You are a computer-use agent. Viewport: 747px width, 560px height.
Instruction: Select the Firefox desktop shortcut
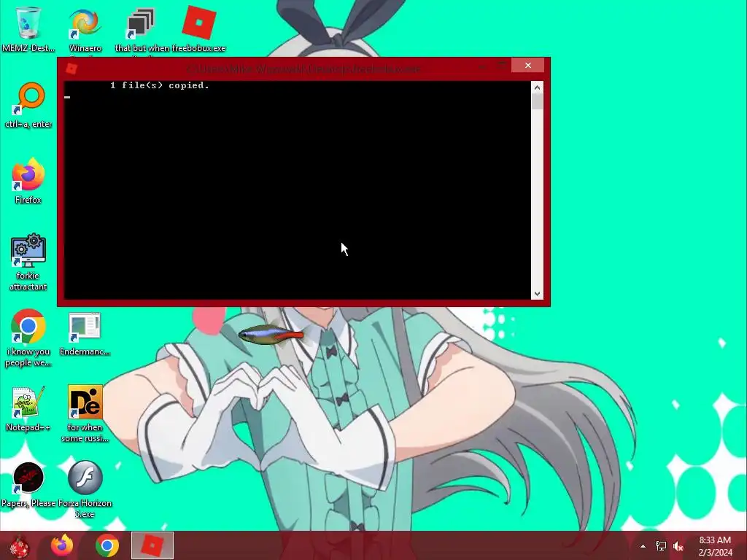pos(28,181)
